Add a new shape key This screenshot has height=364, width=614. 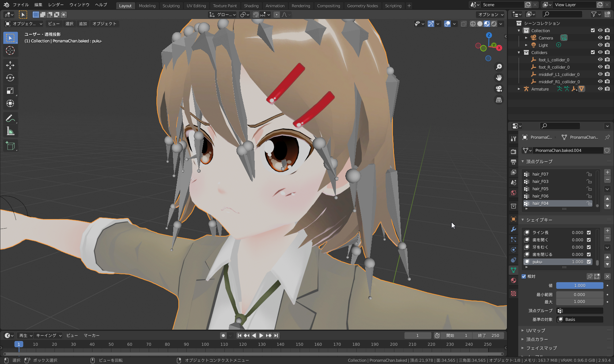pyautogui.click(x=607, y=231)
